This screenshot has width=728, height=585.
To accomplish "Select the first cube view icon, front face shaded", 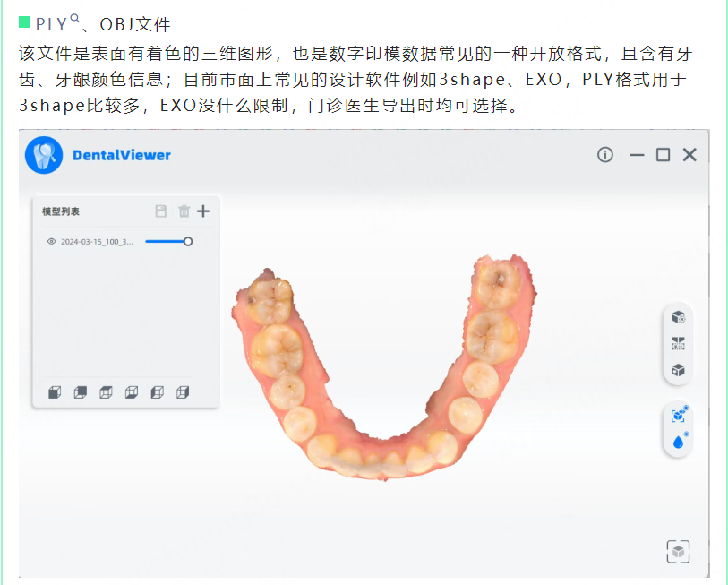I will pos(55,392).
